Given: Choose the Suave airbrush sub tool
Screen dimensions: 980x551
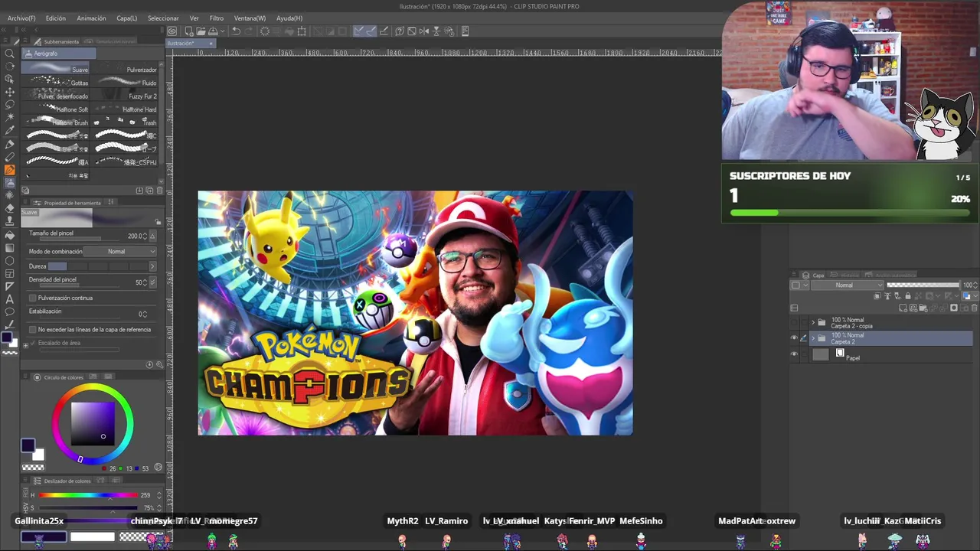Looking at the screenshot, I should pyautogui.click(x=55, y=68).
